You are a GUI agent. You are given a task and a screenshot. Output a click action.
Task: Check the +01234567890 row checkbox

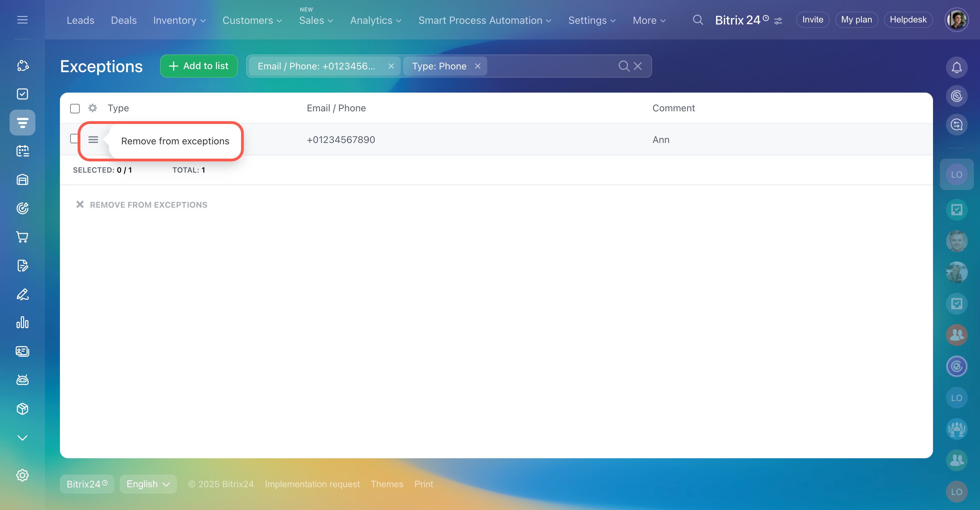74,139
